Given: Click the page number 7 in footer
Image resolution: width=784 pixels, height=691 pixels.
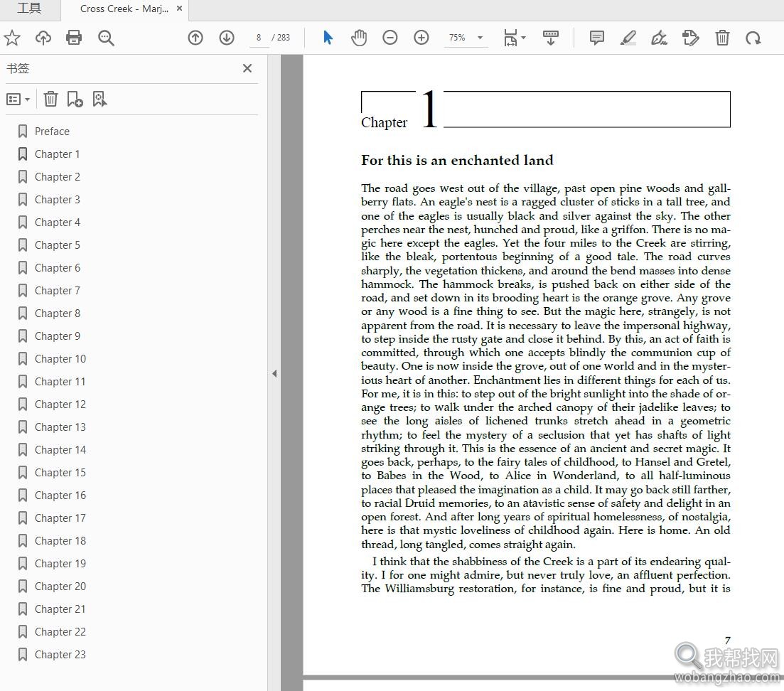Looking at the screenshot, I should pyautogui.click(x=728, y=640).
